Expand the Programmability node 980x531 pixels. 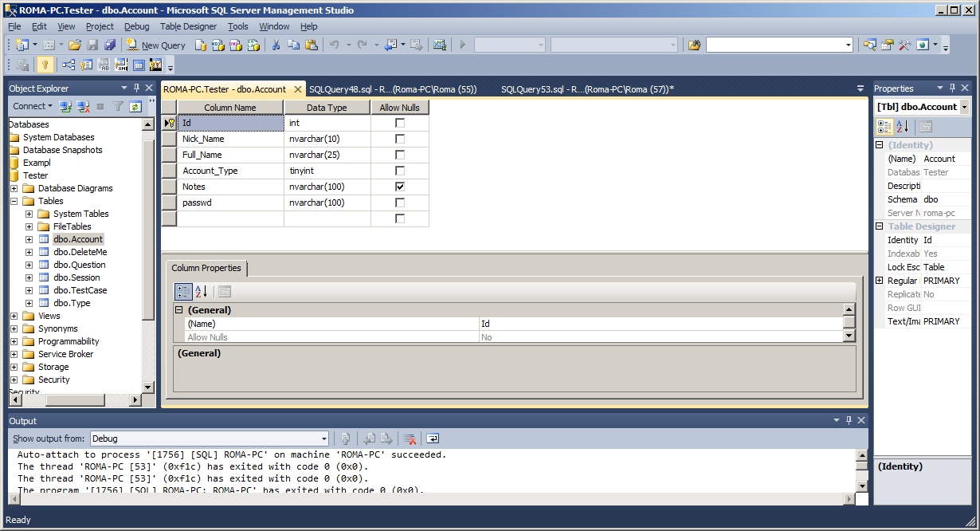[14, 341]
